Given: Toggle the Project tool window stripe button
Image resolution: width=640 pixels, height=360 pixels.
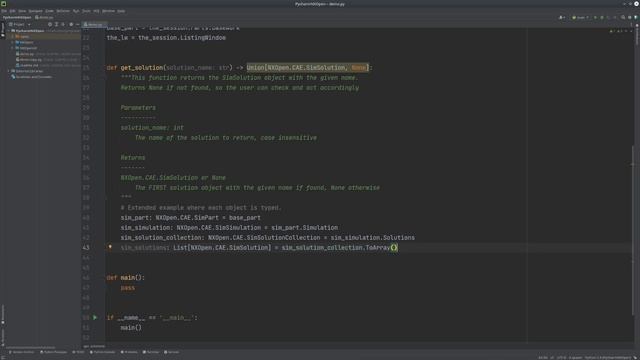Looking at the screenshot, I should [x=2, y=30].
